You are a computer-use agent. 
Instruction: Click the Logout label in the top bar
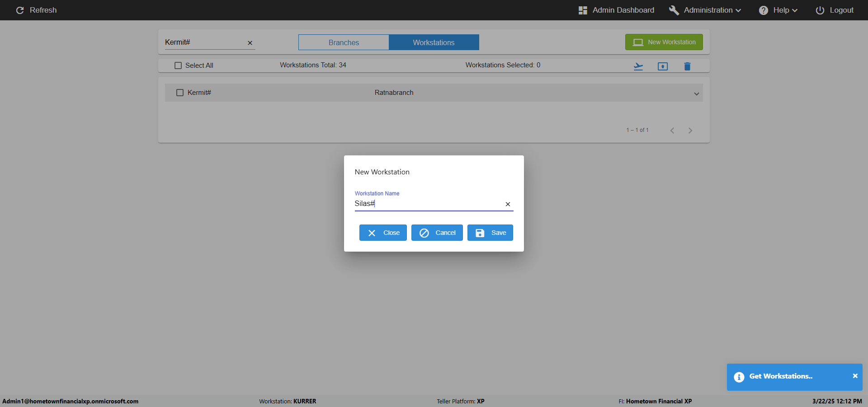[x=841, y=10]
